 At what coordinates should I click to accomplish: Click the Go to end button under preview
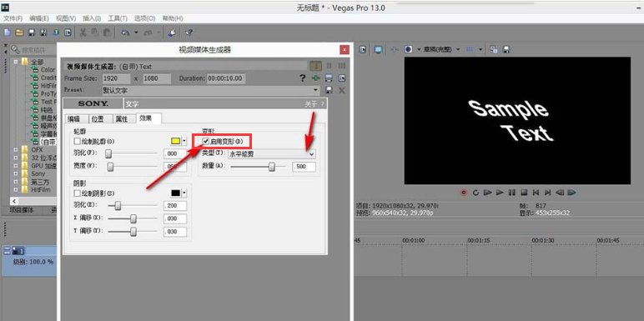[x=547, y=192]
